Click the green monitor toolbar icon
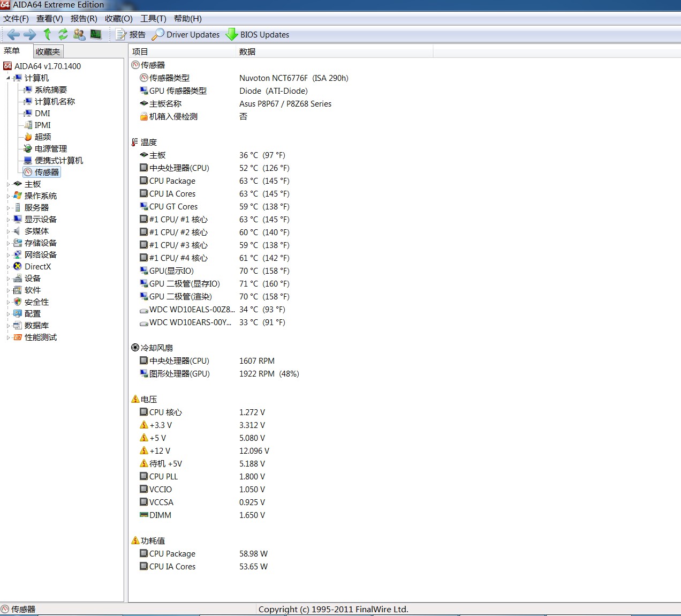Screen dimensions: 681x616 click(96, 34)
